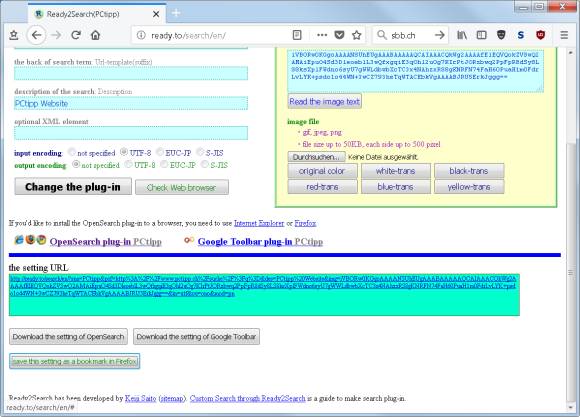
Task: Focus the Url-template suffix input field
Action: tap(131, 73)
